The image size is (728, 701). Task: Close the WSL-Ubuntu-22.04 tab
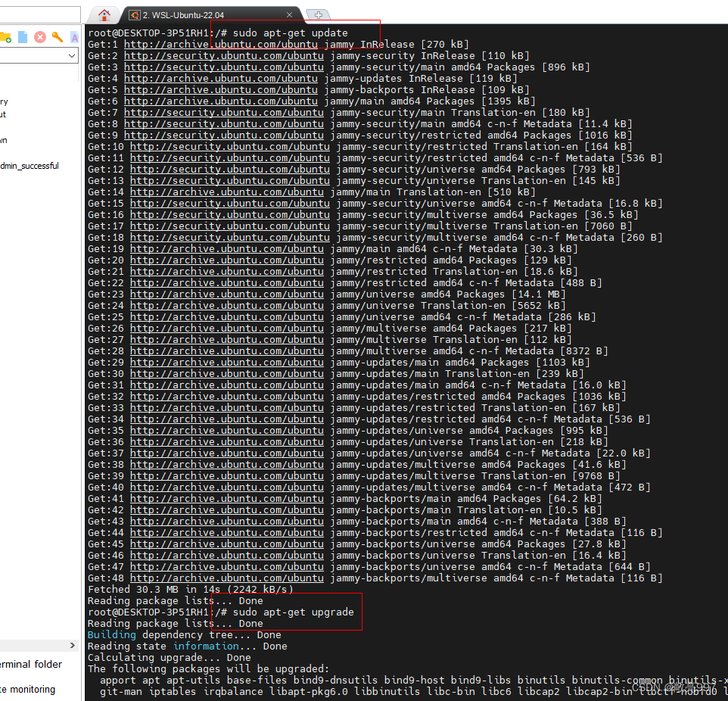click(289, 15)
